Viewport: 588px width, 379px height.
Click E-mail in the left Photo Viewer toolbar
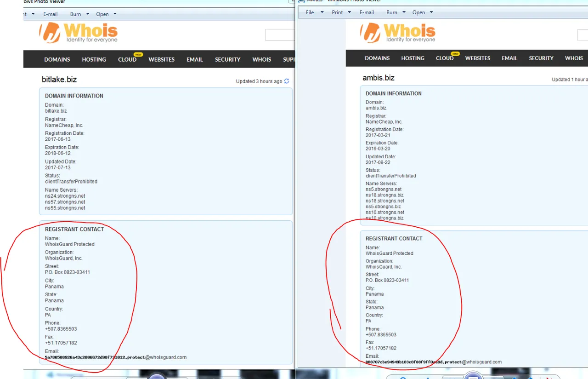pos(51,14)
